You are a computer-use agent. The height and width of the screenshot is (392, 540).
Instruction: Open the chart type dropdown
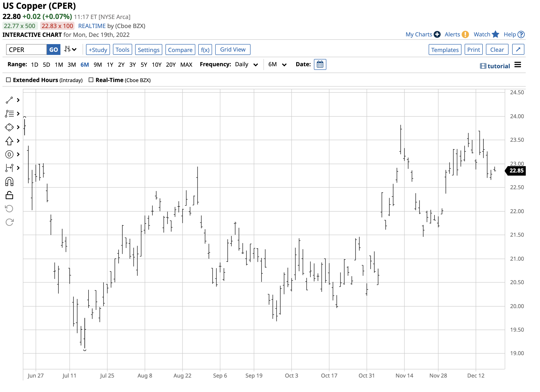(x=70, y=49)
